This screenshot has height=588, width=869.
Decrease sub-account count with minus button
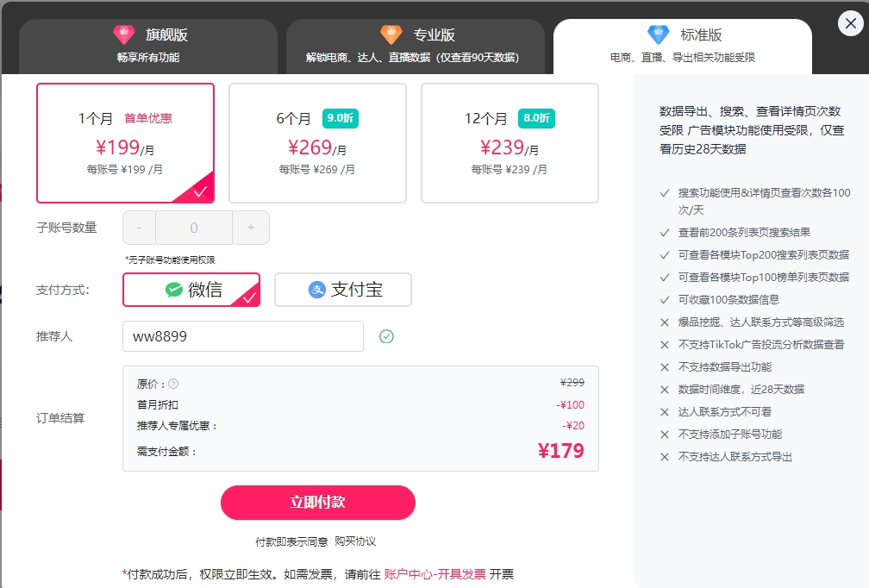pyautogui.click(x=140, y=228)
